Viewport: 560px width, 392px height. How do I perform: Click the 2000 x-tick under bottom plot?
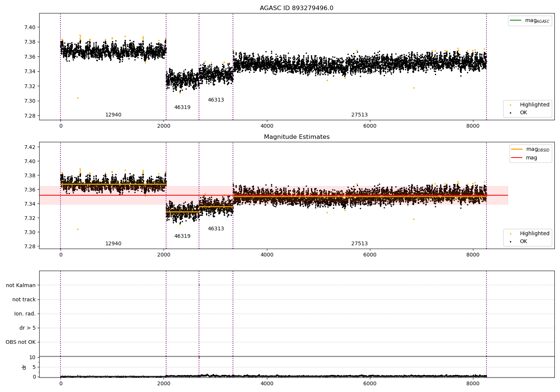164,383
